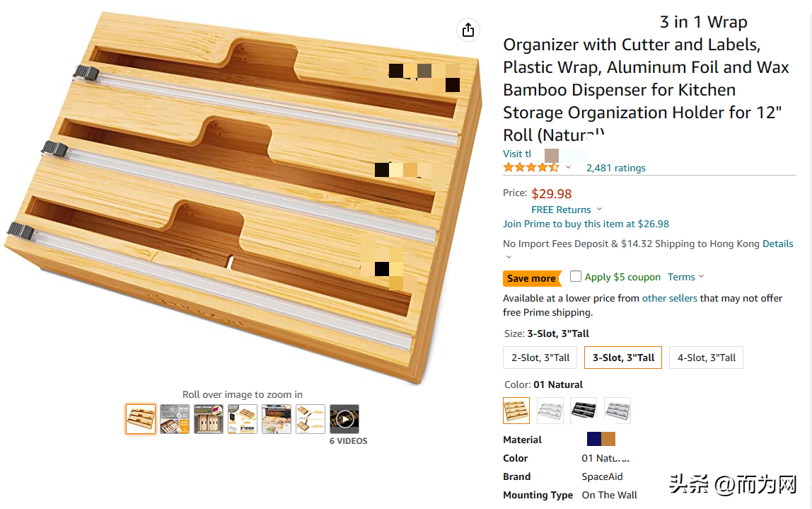The height and width of the screenshot is (509, 812).
Task: Expand the FREE Returns details
Action: pos(599,210)
